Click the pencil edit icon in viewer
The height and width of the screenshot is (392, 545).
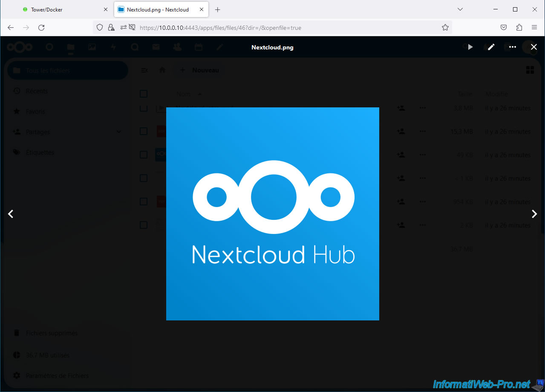click(x=491, y=47)
